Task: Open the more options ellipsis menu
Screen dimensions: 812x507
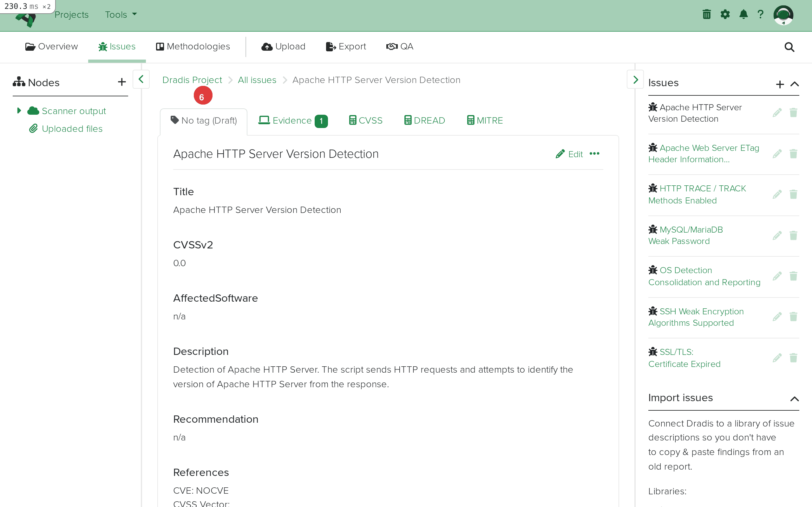Action: pyautogui.click(x=595, y=154)
